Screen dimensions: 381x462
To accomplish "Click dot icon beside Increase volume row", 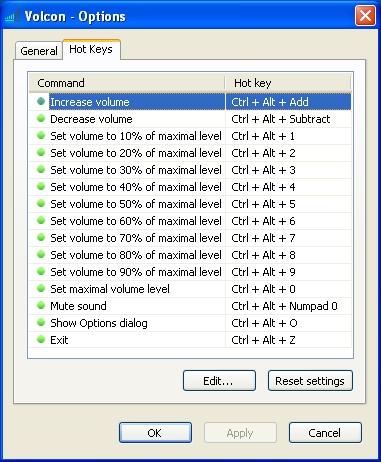I will click(41, 101).
